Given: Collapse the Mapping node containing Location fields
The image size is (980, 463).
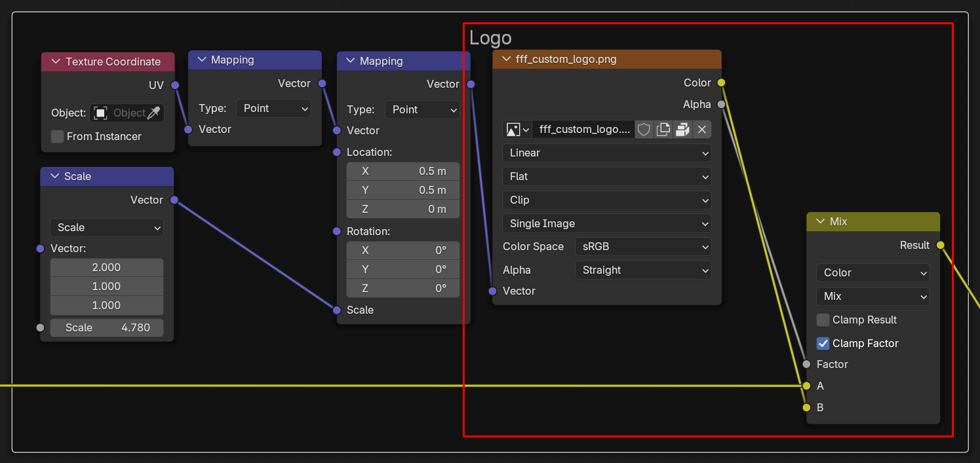Looking at the screenshot, I should pyautogui.click(x=349, y=61).
